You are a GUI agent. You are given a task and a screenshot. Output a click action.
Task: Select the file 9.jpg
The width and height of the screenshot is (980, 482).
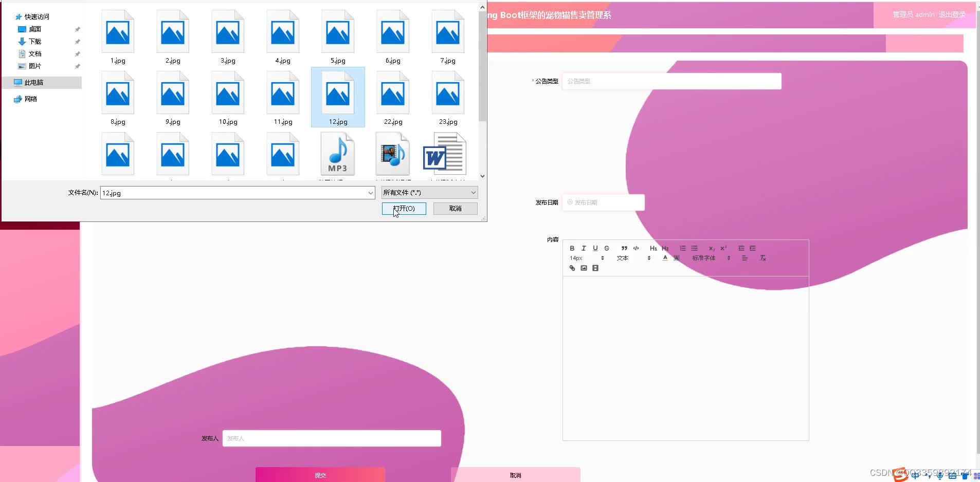(x=173, y=98)
